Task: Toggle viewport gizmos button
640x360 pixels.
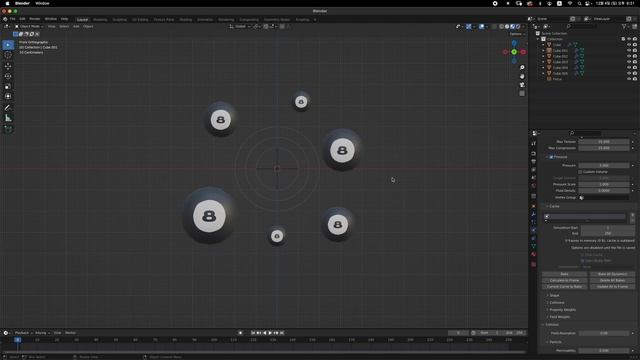Action: pos(469,27)
